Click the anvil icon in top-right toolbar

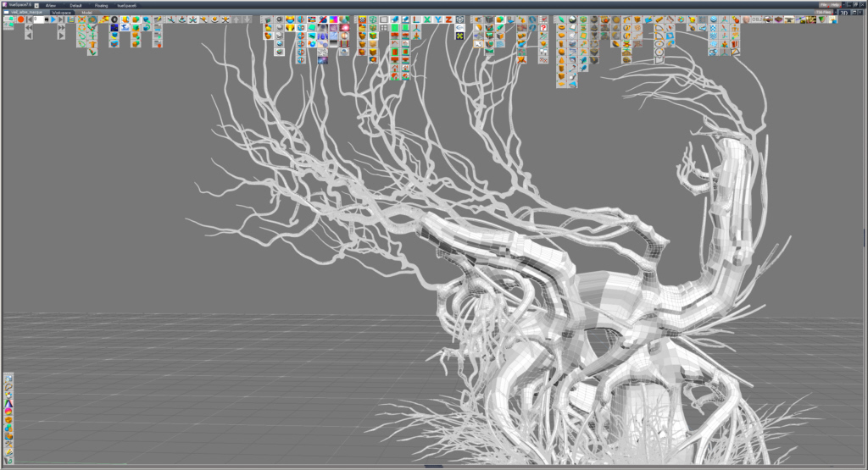coord(789,19)
